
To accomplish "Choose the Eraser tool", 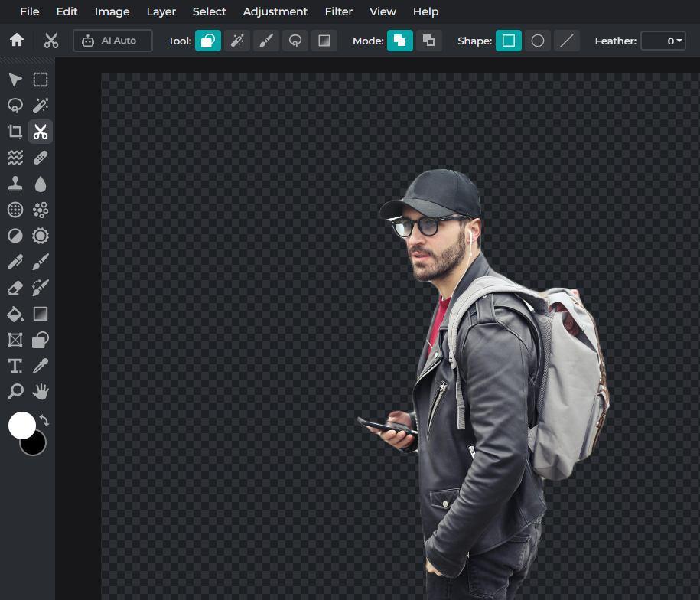I will [x=15, y=288].
